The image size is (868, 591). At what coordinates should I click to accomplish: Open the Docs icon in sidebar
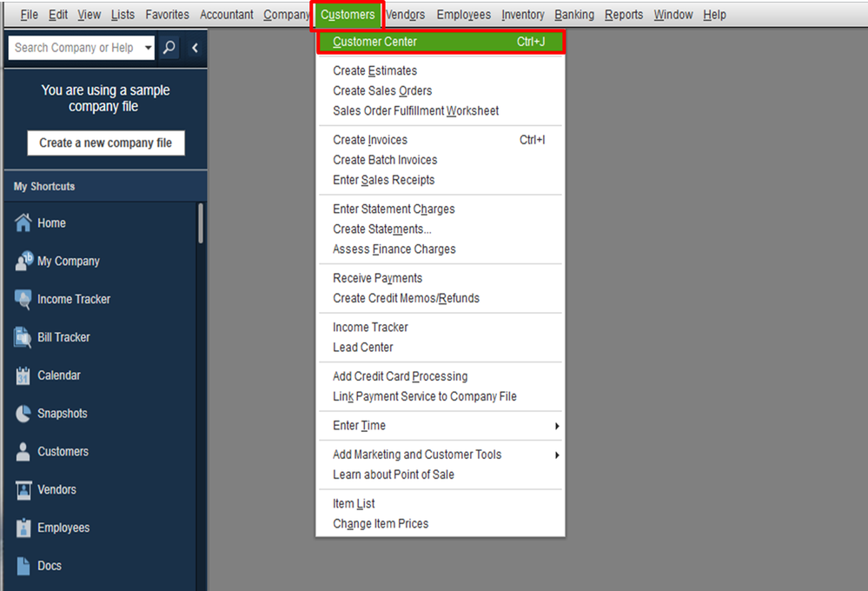[x=23, y=566]
